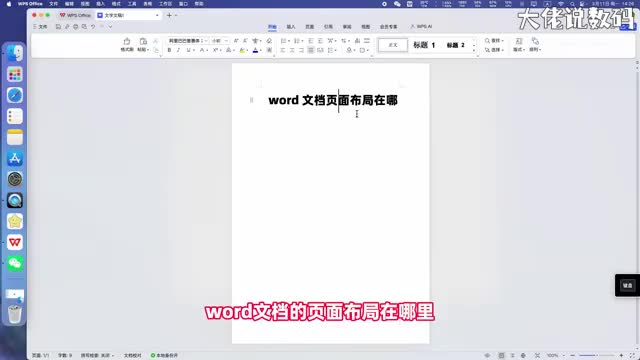
Task: Apply the 标题 2 heading style
Action: tap(456, 45)
